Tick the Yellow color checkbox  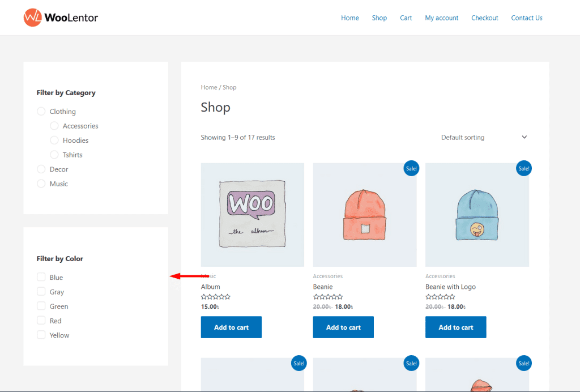[41, 335]
